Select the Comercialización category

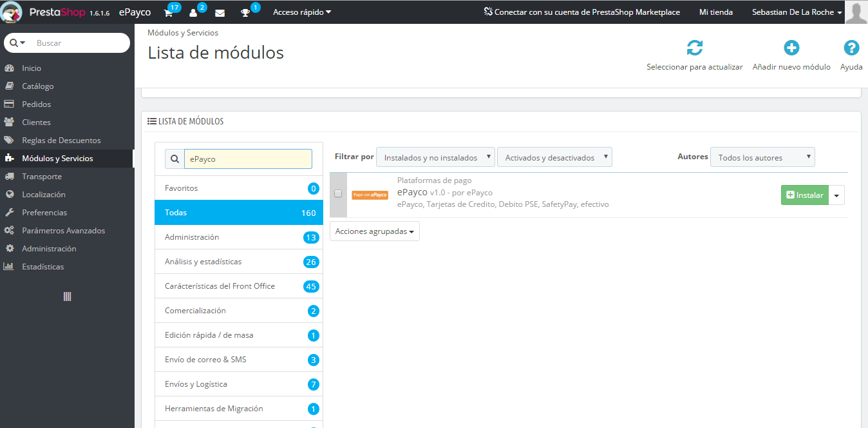pyautogui.click(x=239, y=311)
